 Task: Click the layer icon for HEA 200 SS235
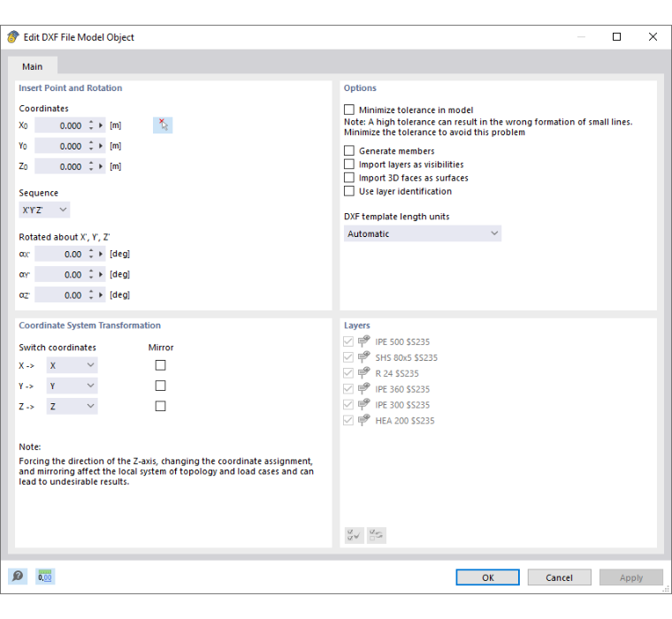pos(364,421)
